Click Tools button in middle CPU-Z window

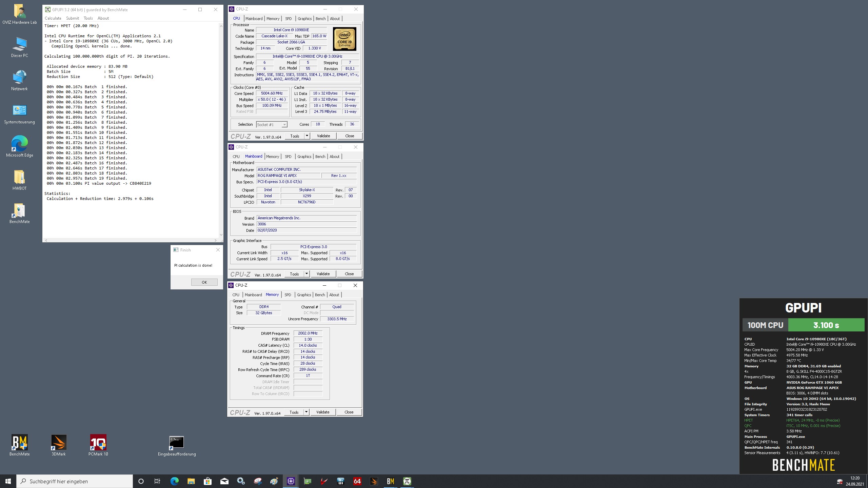294,274
